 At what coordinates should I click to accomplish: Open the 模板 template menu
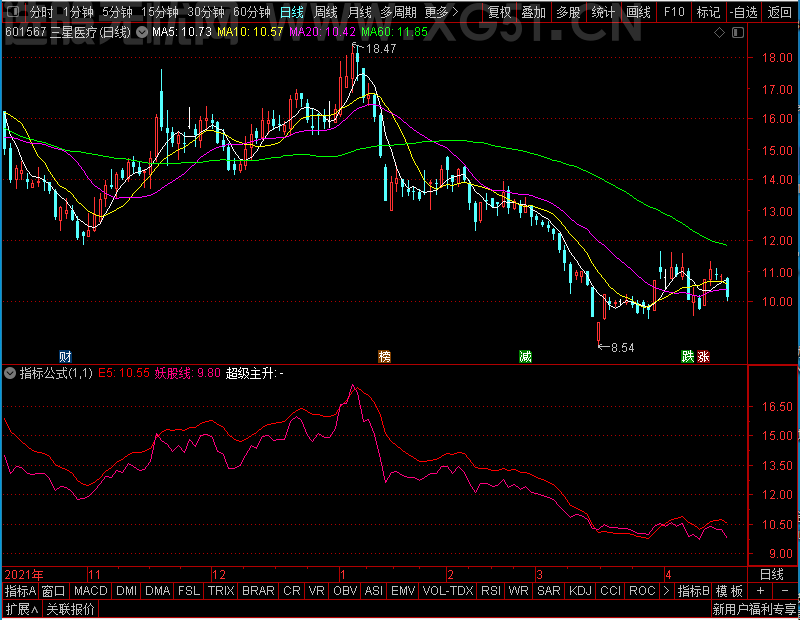(729, 591)
